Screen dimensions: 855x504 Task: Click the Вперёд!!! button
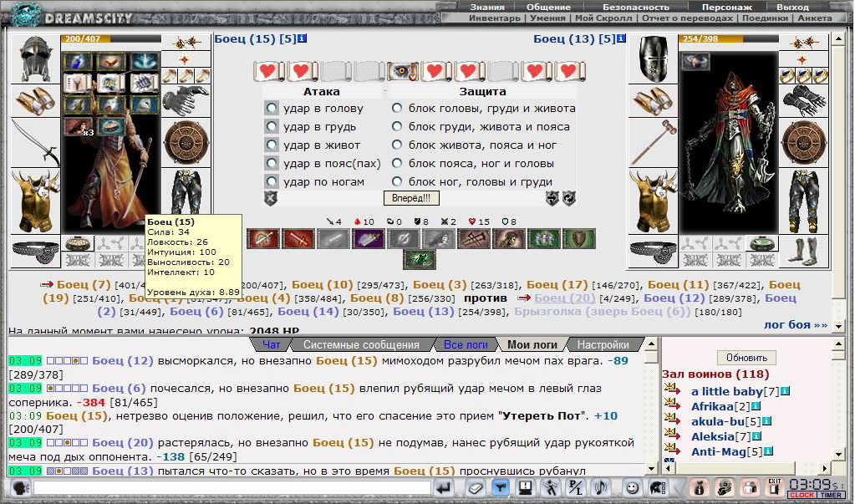pyautogui.click(x=411, y=198)
